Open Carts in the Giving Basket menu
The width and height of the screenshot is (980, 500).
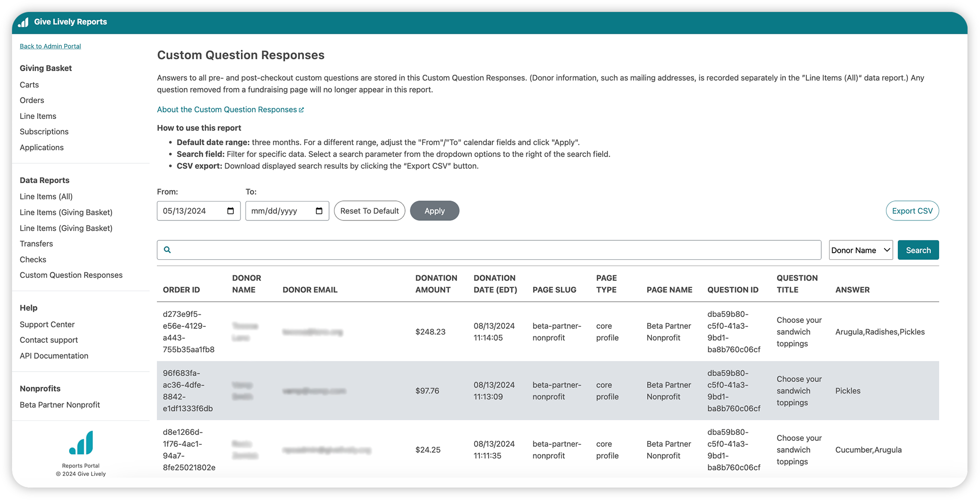pyautogui.click(x=29, y=85)
